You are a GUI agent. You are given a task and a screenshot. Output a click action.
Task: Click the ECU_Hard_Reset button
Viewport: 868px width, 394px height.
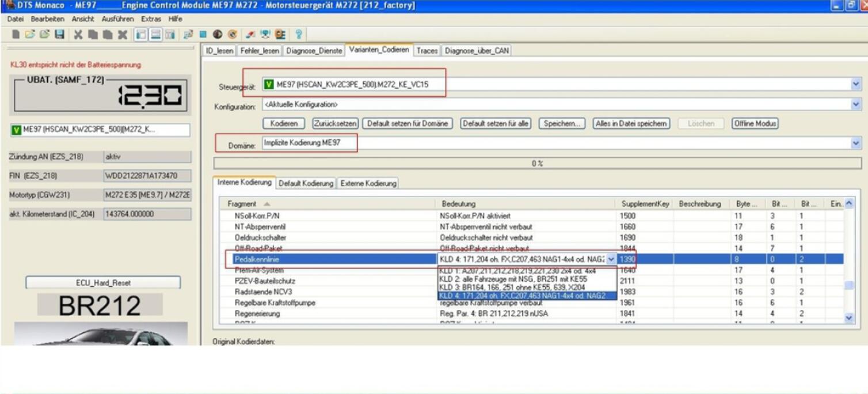tap(103, 283)
